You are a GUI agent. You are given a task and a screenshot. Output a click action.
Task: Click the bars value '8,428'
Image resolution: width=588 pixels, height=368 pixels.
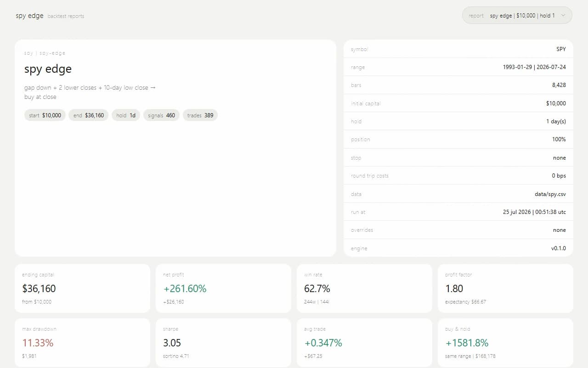(x=559, y=85)
